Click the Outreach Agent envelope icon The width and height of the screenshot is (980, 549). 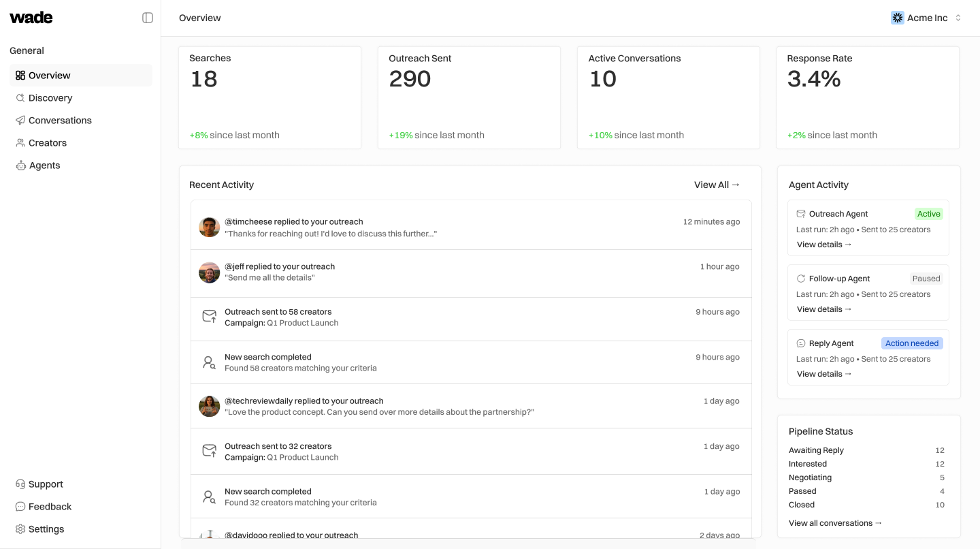click(800, 213)
